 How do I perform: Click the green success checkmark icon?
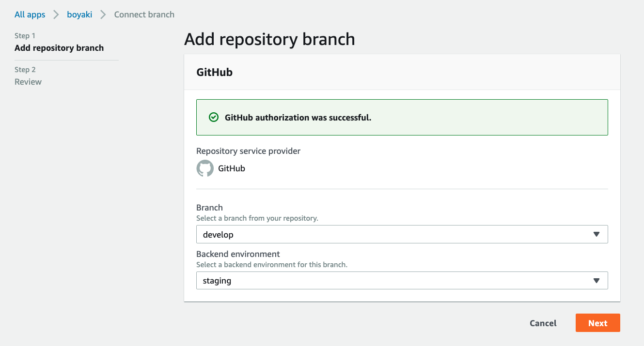click(x=213, y=117)
